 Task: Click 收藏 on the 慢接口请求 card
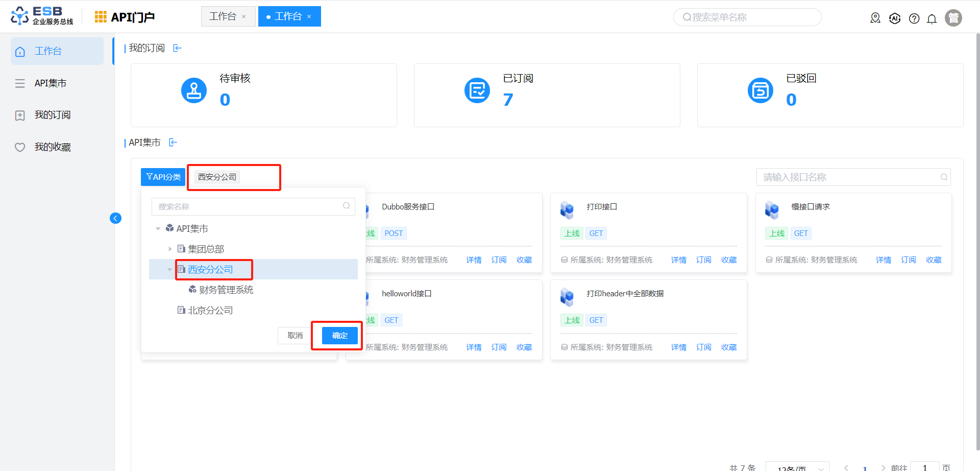pyautogui.click(x=934, y=260)
